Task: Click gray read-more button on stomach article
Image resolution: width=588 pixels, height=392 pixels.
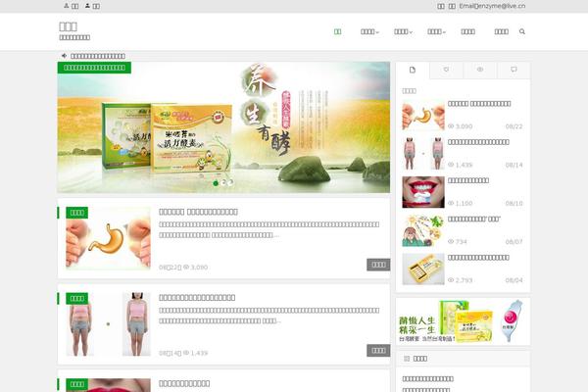Action: click(x=378, y=265)
